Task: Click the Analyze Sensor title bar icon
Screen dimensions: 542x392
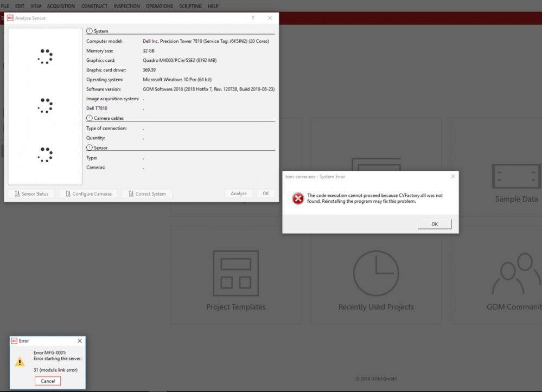Action: pos(10,18)
